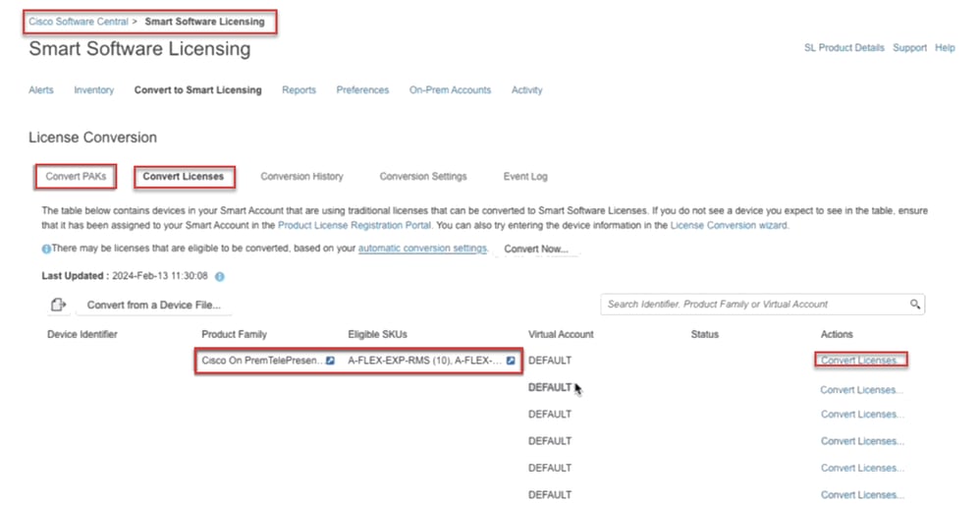The width and height of the screenshot is (980, 506).
Task: Open the Reports tab
Action: 299,90
